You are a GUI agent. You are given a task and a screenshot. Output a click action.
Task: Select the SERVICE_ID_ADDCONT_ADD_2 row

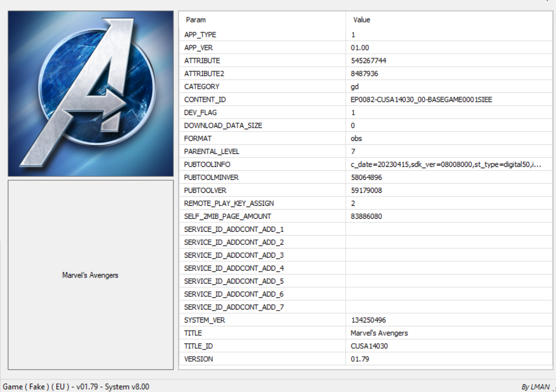pyautogui.click(x=365, y=242)
